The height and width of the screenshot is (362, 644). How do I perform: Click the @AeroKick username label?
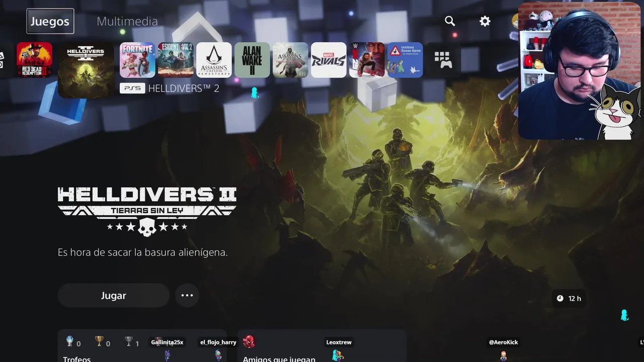[504, 342]
